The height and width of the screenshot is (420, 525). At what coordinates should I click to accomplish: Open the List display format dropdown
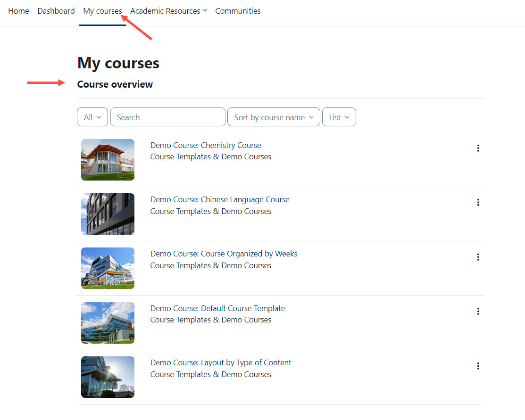point(339,117)
